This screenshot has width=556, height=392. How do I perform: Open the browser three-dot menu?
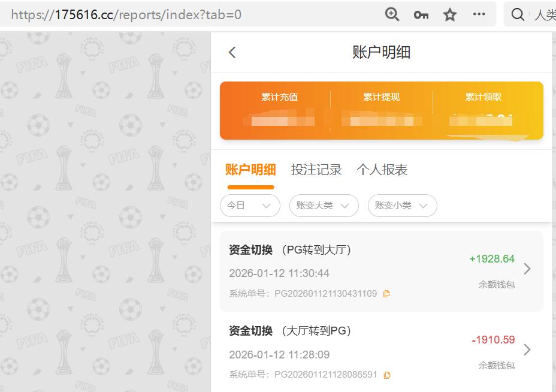pyautogui.click(x=479, y=14)
